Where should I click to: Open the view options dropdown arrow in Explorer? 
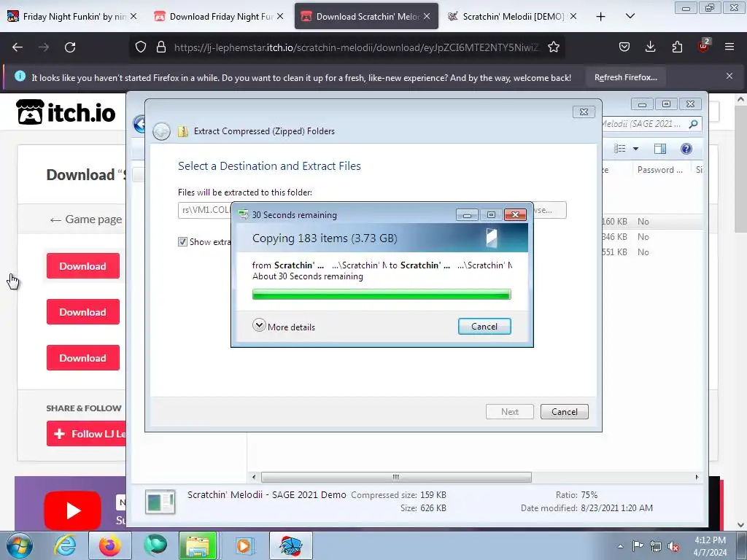point(635,149)
